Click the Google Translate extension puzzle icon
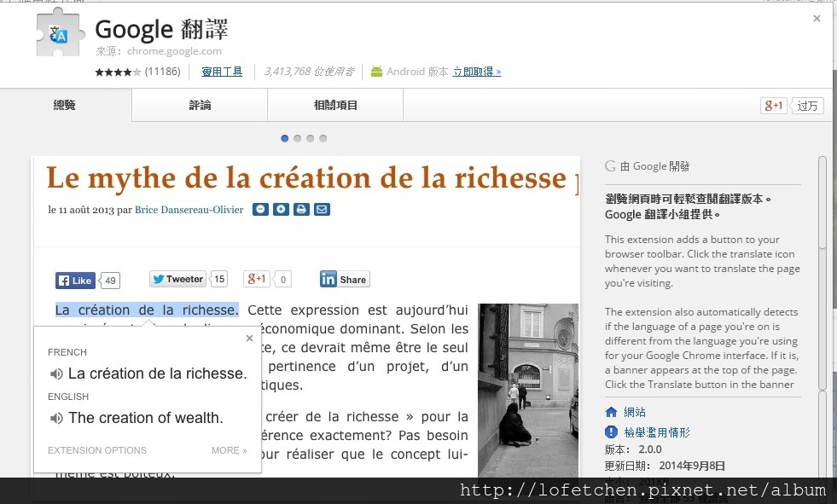Image resolution: width=837 pixels, height=504 pixels. coord(61,33)
